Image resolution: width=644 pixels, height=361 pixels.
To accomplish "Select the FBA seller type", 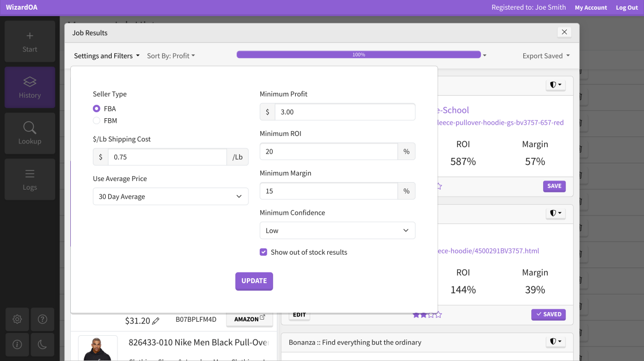I will [97, 109].
